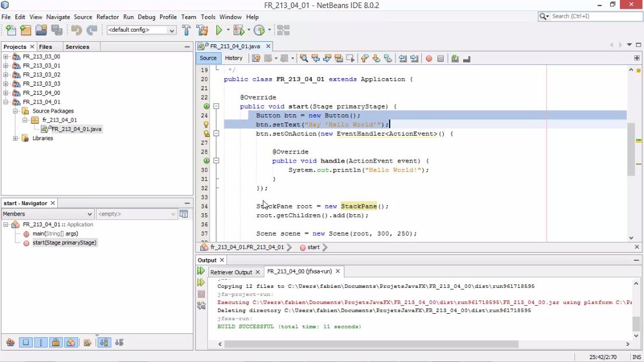The height and width of the screenshot is (362, 644).
Task: Activate the Find Selection magnifier in editor toolbar
Action: point(304,57)
